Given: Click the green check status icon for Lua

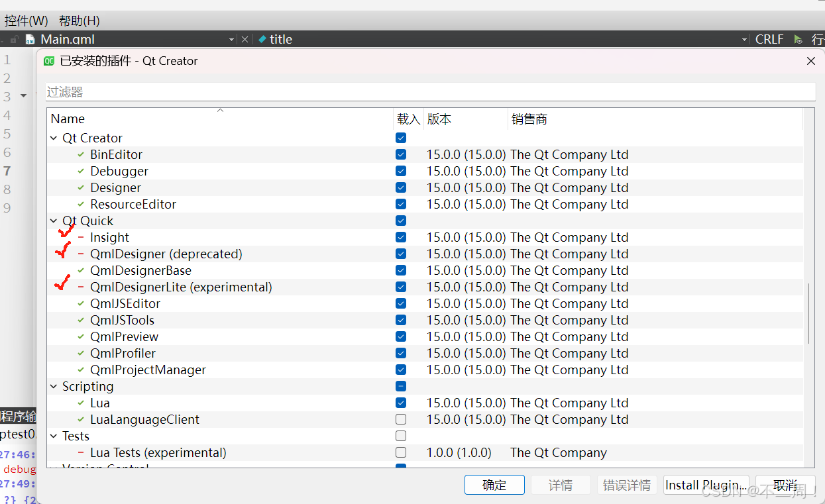Looking at the screenshot, I should [x=81, y=403].
